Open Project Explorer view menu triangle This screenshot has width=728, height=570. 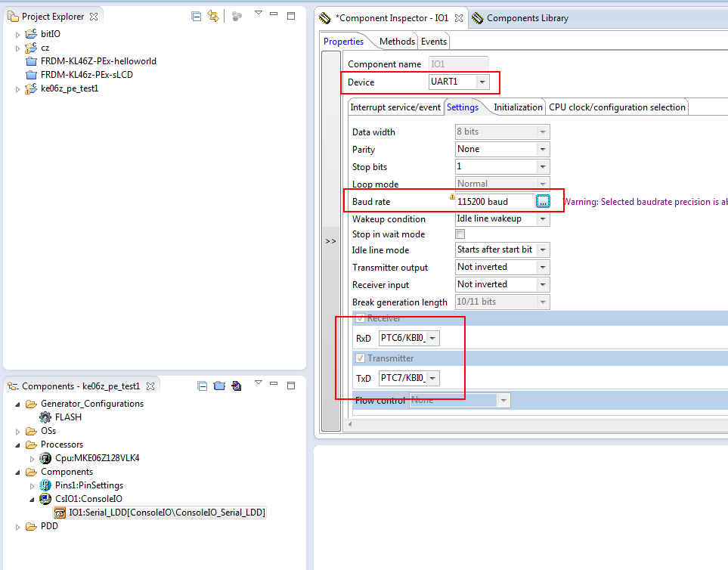[x=259, y=13]
